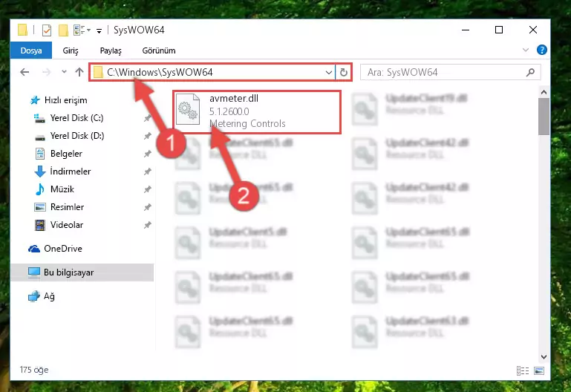Click the scrollbar down arrow

(544, 357)
